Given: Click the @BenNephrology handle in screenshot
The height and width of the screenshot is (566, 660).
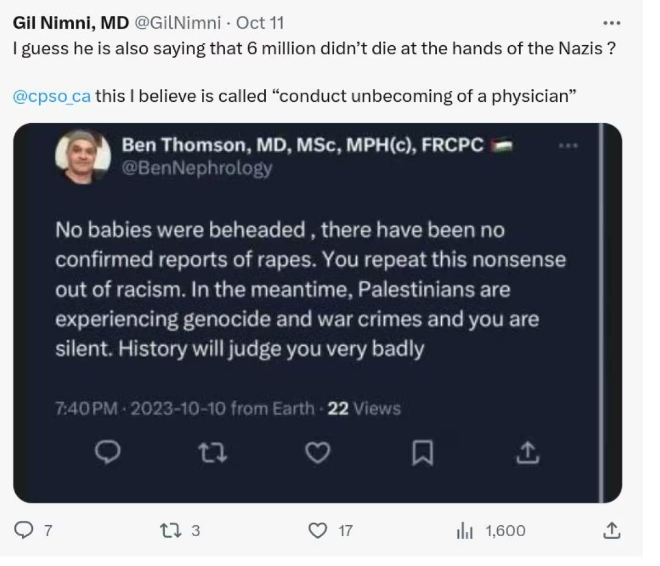Looking at the screenshot, I should (197, 168).
